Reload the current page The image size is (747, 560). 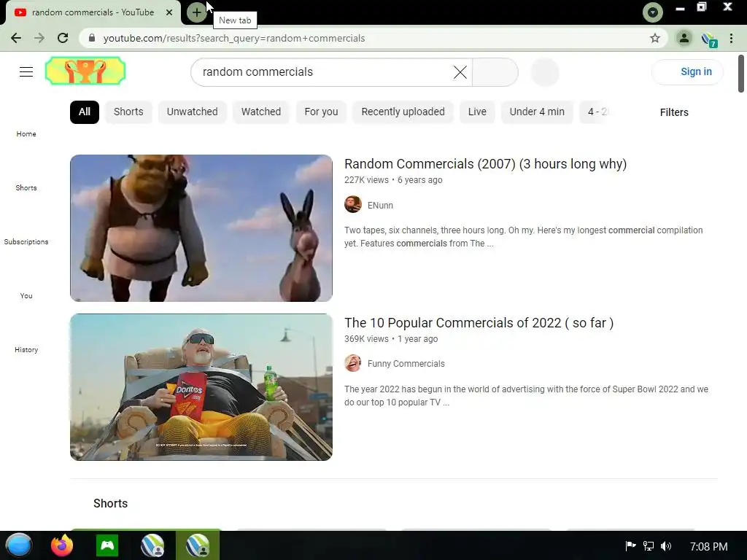[63, 38]
